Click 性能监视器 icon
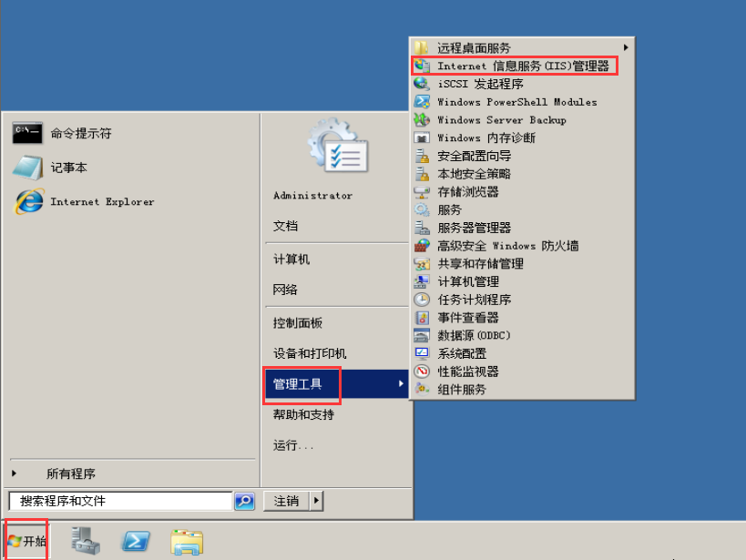The height and width of the screenshot is (560, 746). click(x=422, y=372)
